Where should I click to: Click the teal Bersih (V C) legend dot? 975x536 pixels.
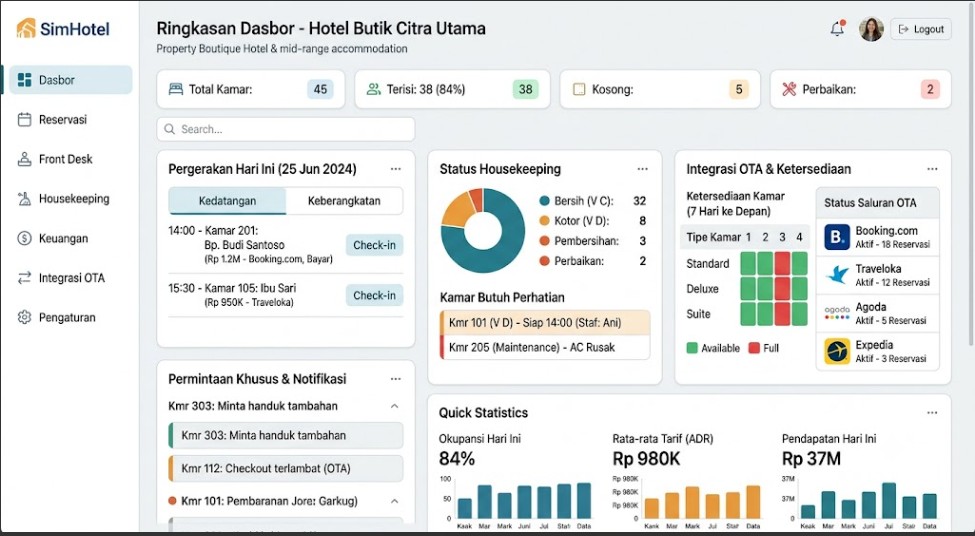pyautogui.click(x=544, y=201)
